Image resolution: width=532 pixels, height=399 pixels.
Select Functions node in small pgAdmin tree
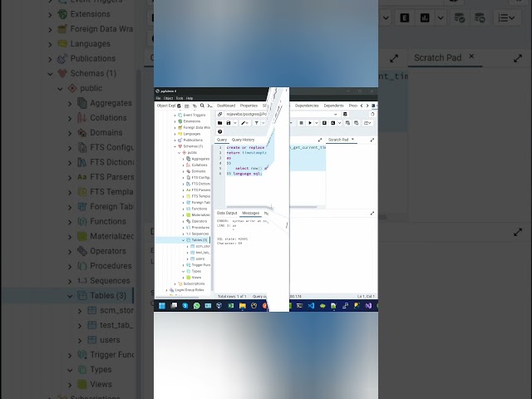[x=199, y=209]
